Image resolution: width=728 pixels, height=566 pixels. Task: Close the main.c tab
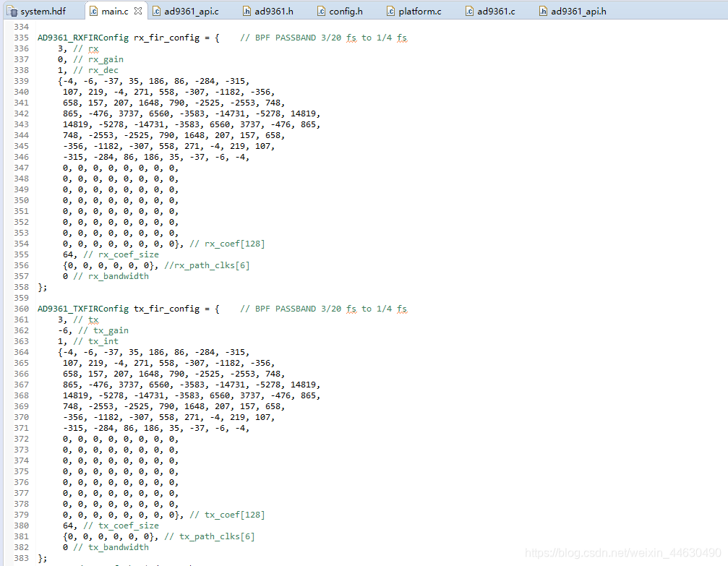coord(138,11)
